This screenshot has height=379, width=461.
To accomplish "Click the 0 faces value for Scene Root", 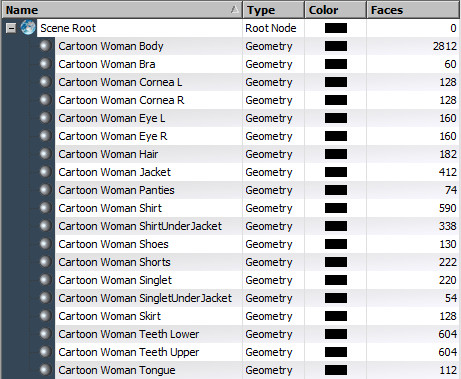I will click(x=453, y=28).
